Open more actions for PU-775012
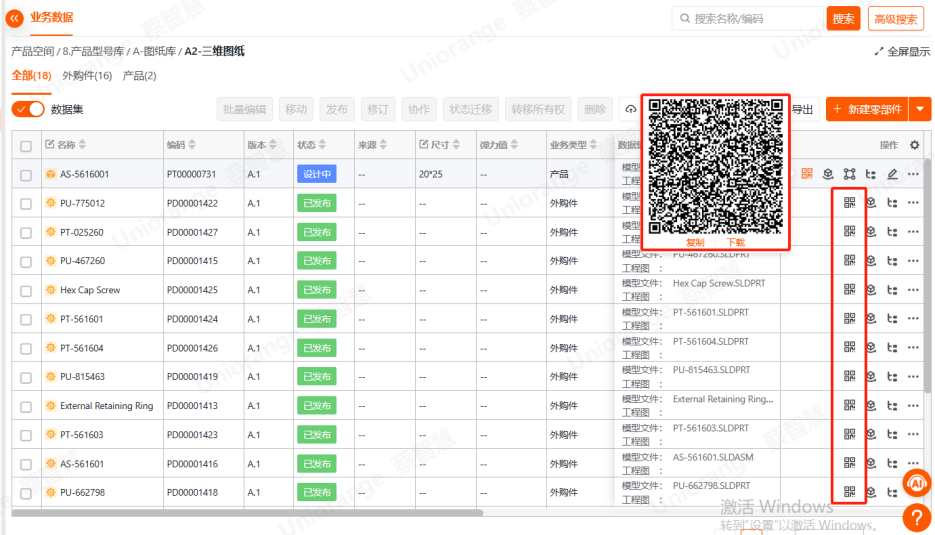 pos(914,203)
